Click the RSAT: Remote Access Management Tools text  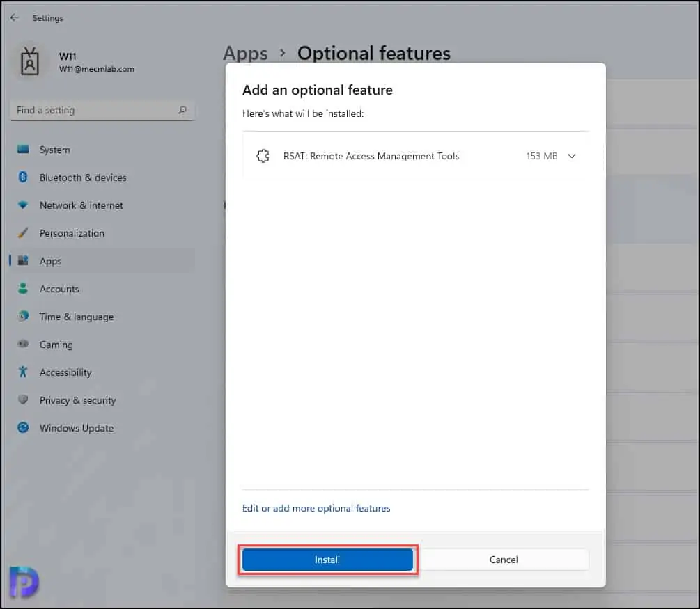click(371, 156)
